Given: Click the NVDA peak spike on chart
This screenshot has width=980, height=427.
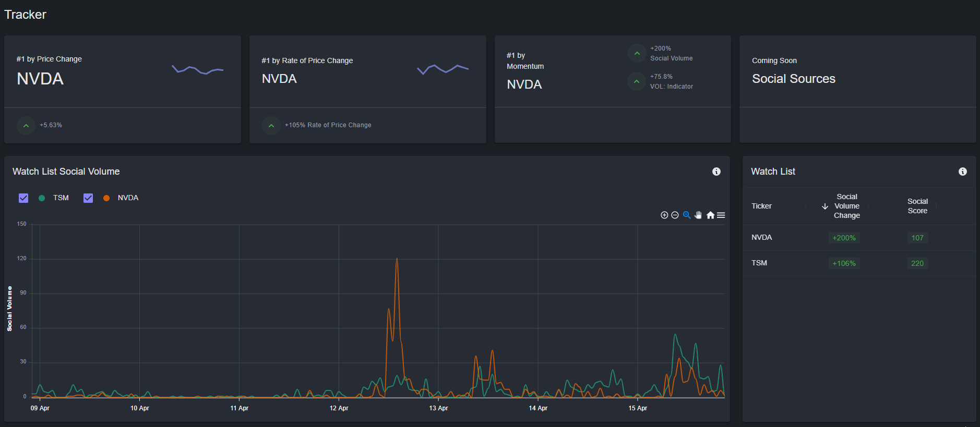Looking at the screenshot, I should pos(397,259).
